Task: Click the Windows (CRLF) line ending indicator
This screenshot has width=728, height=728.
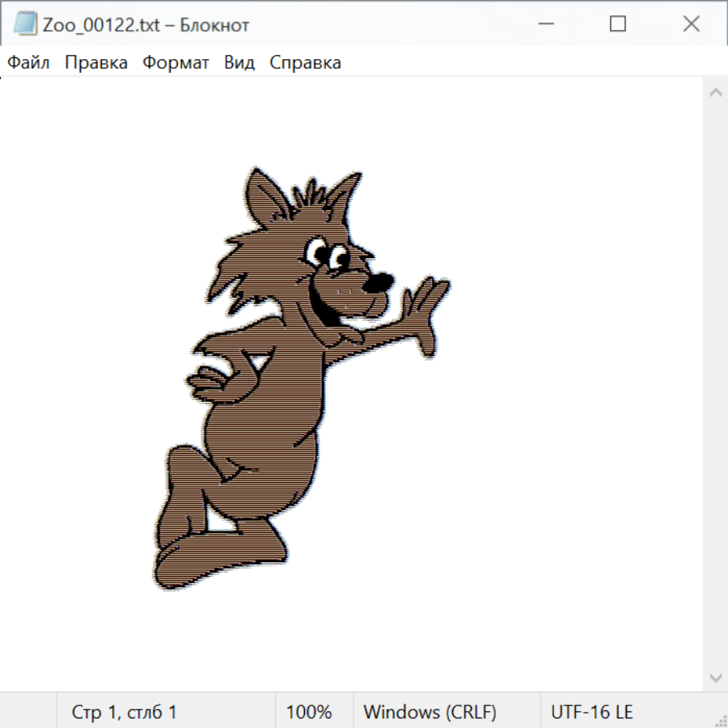Action: coord(430,712)
